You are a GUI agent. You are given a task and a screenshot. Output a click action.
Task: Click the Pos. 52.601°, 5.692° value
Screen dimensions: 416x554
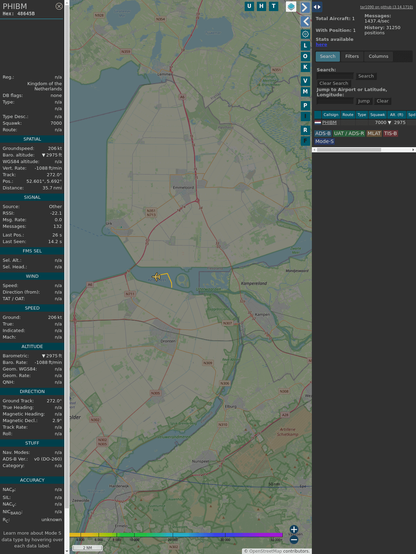44,181
